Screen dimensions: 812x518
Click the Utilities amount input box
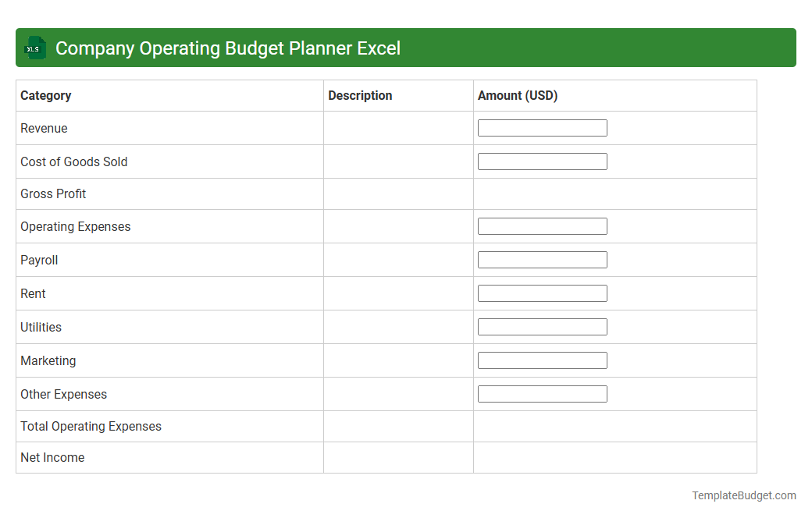542,326
